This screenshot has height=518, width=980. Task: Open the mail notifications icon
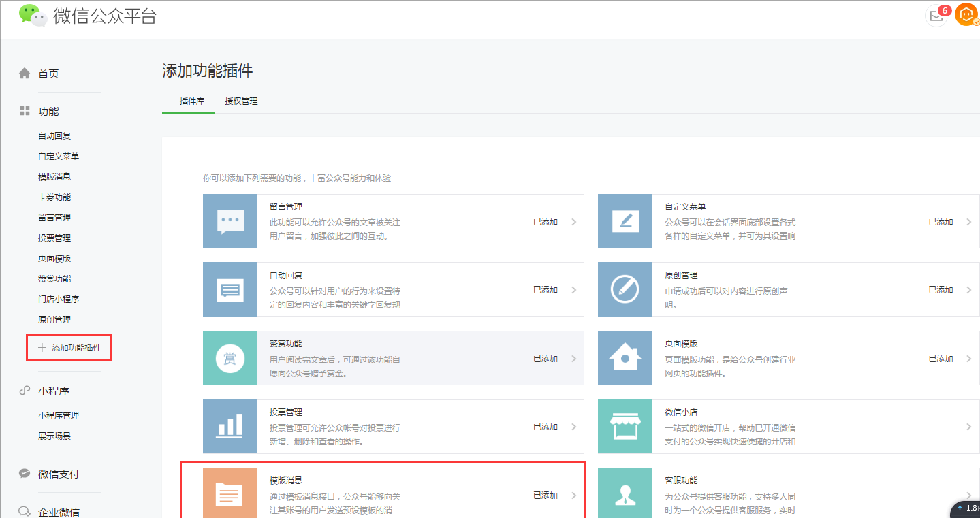[x=936, y=16]
